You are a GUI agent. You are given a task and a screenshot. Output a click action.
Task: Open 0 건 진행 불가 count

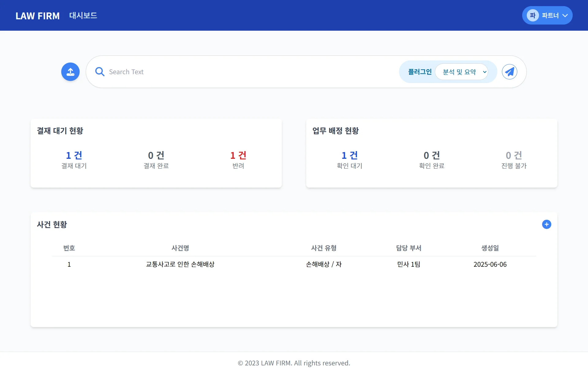click(x=514, y=160)
